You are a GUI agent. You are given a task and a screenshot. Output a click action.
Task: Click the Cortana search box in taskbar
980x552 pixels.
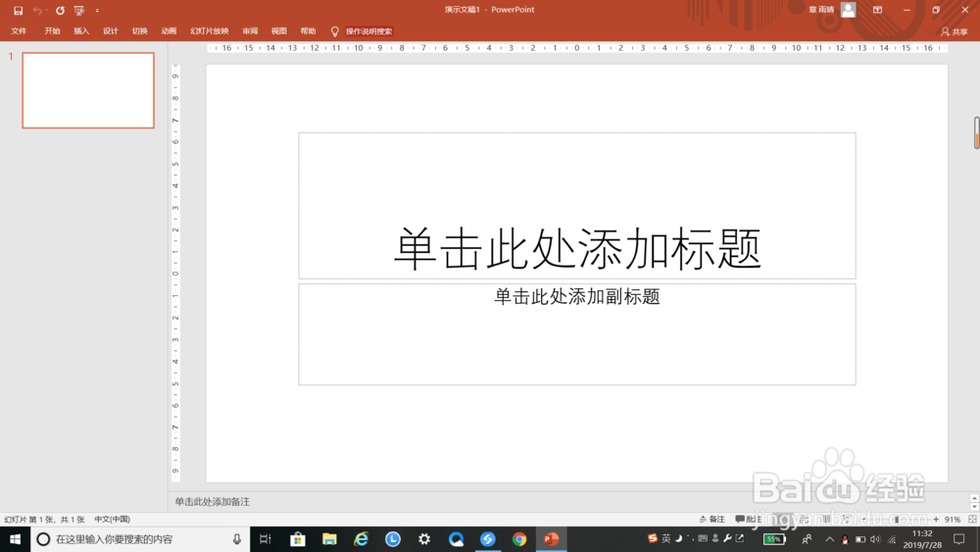[x=140, y=539]
